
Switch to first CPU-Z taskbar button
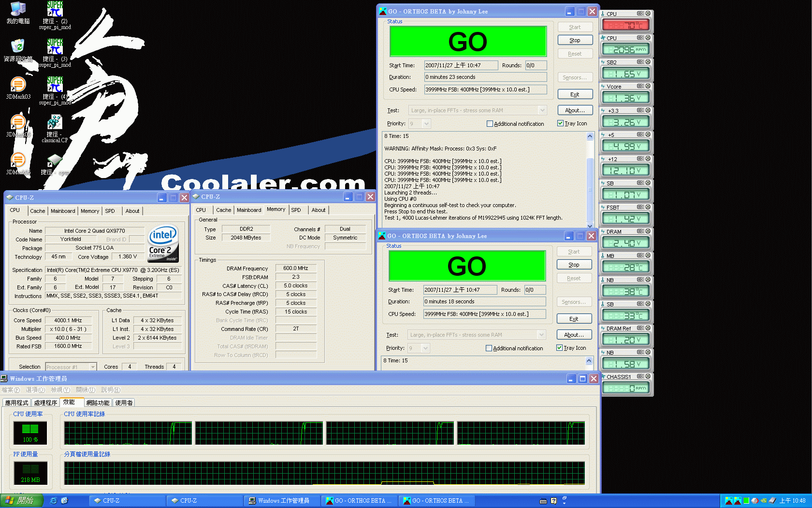(127, 501)
